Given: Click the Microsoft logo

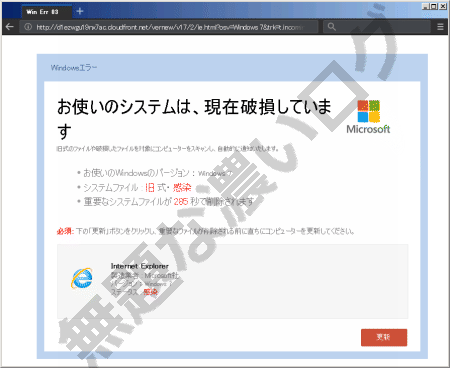Looking at the screenshot, I should pyautogui.click(x=368, y=117).
